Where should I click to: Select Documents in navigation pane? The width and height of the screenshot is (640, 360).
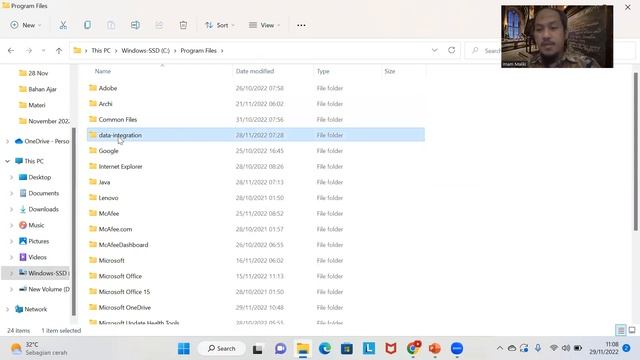click(43, 193)
